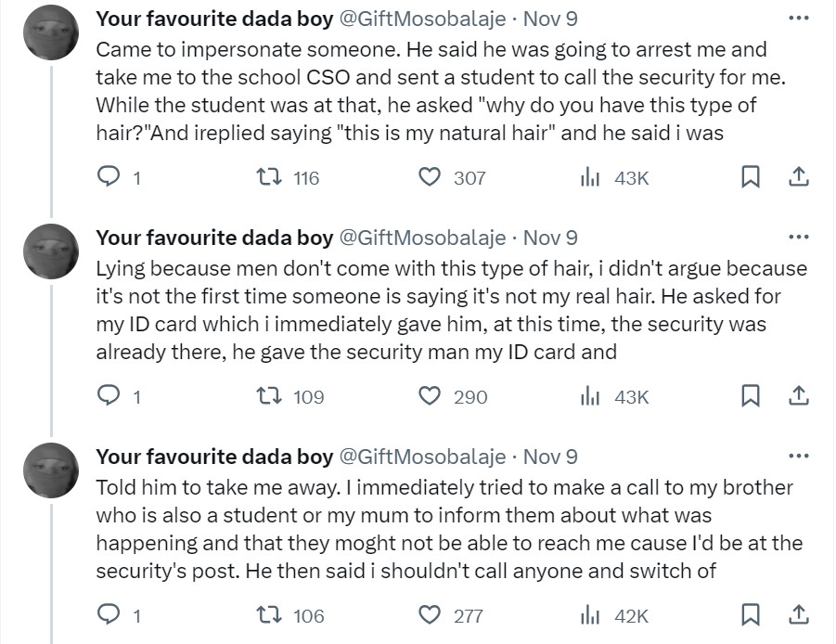Like the tweet showing 277 likes

click(x=430, y=615)
